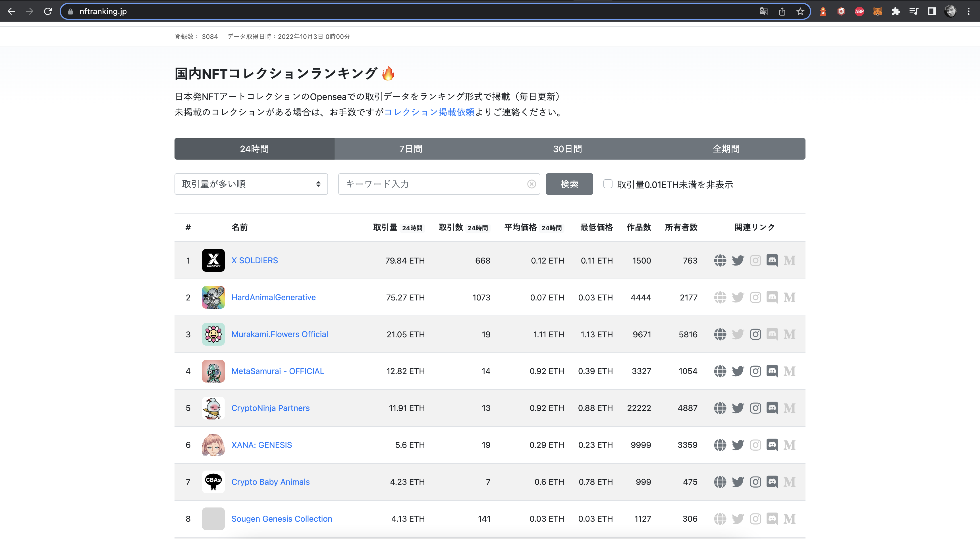Viewport: 980px width, 539px height.
Task: Join CryptoNinja Partners Discord server
Action: (773, 408)
